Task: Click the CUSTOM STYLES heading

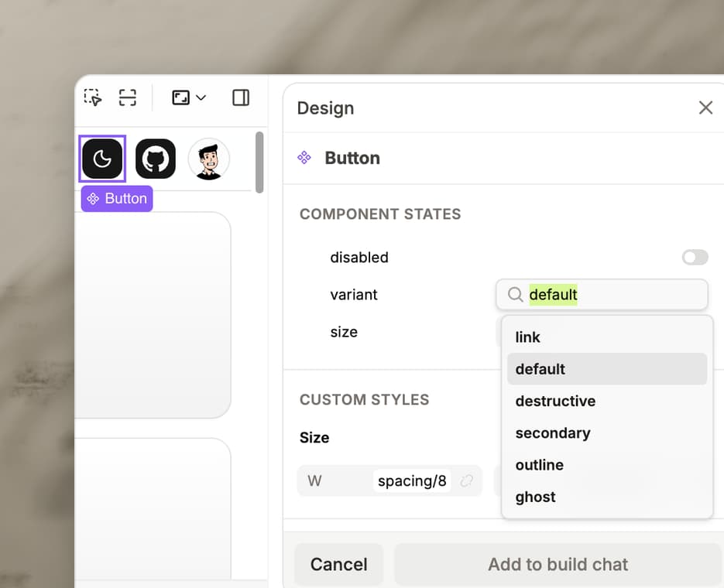Action: [364, 399]
